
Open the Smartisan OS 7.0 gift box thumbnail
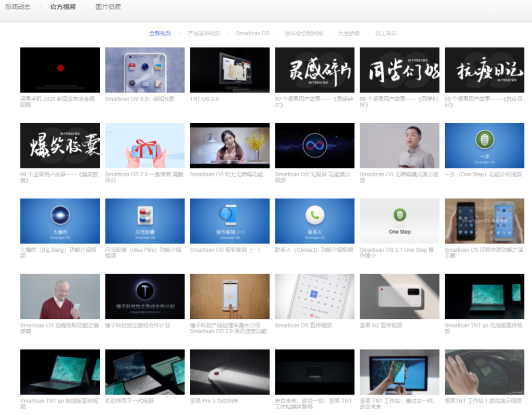coord(145,145)
